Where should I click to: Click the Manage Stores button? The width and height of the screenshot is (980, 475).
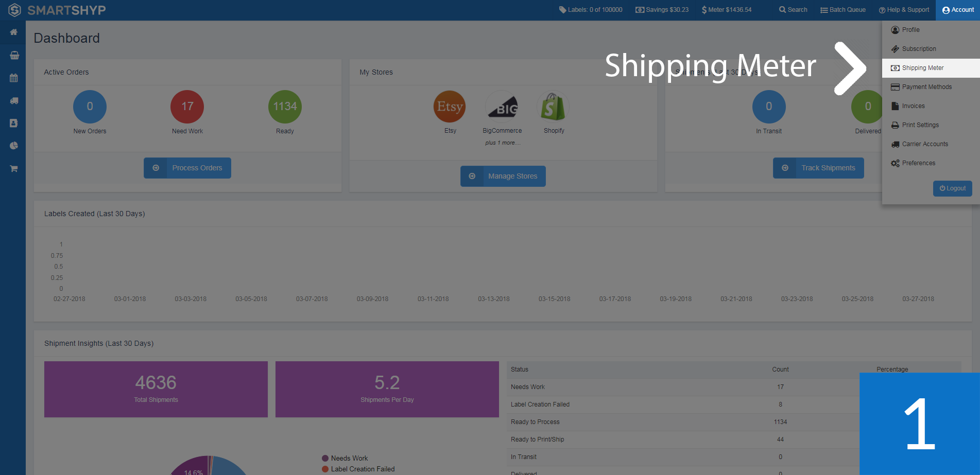click(x=503, y=176)
